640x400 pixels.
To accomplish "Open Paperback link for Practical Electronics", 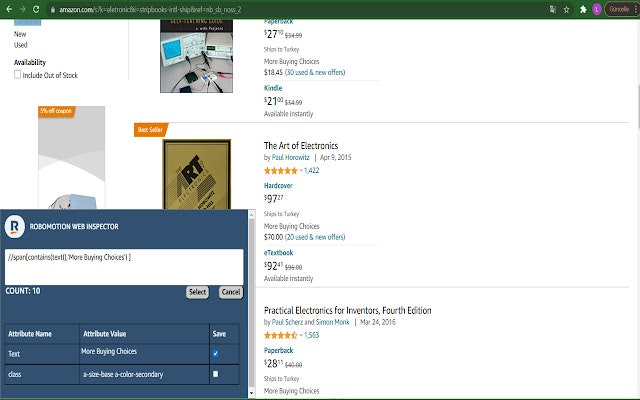I will point(278,350).
